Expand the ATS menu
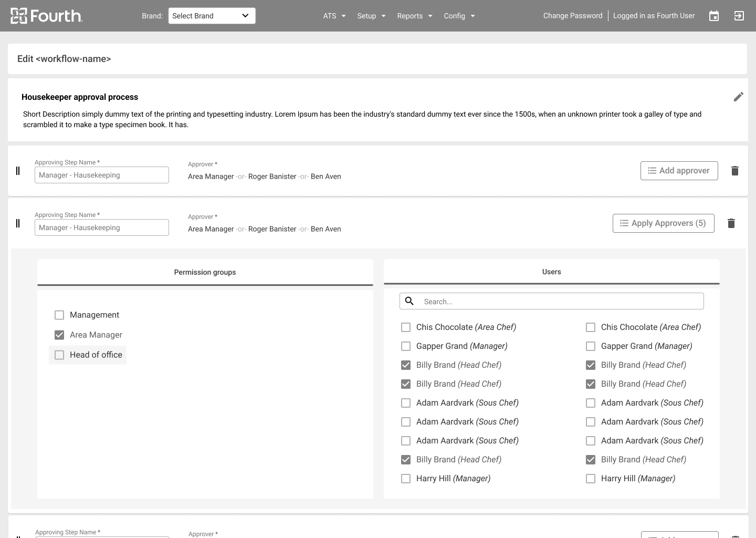 (334, 16)
